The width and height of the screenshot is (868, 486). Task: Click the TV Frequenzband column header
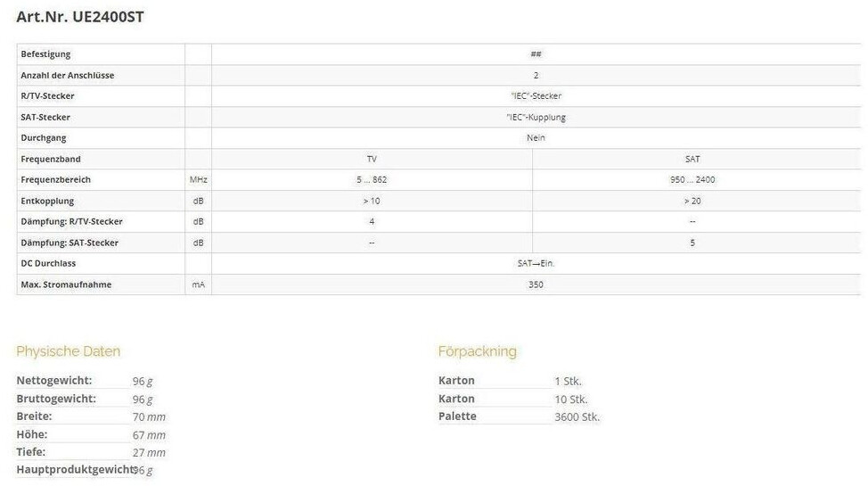[372, 159]
